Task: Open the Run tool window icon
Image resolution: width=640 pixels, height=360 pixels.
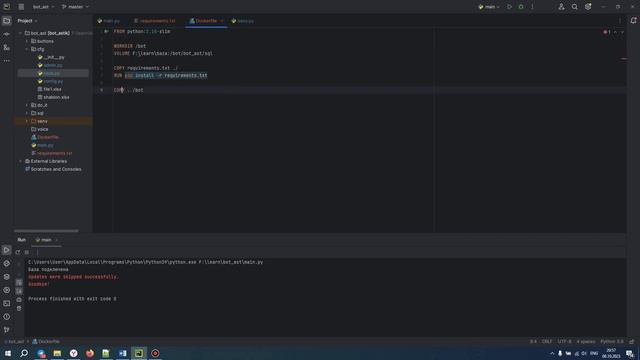Action: (7, 250)
